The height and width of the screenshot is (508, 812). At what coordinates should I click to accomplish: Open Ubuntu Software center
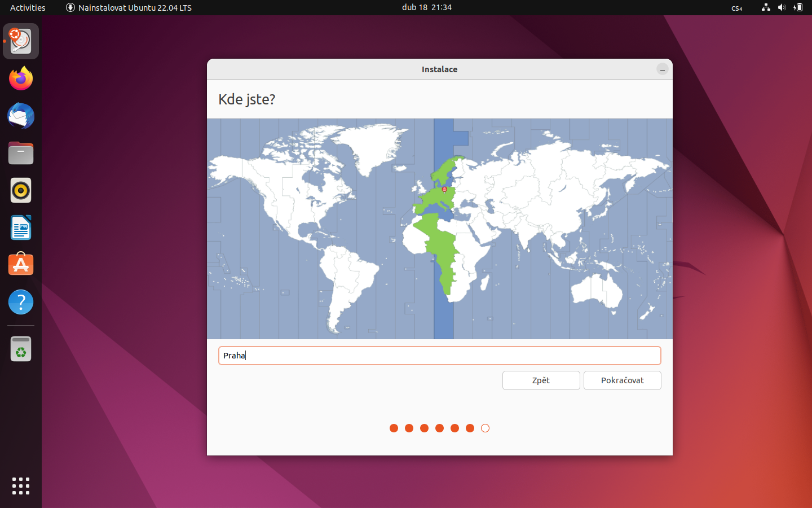point(20,264)
